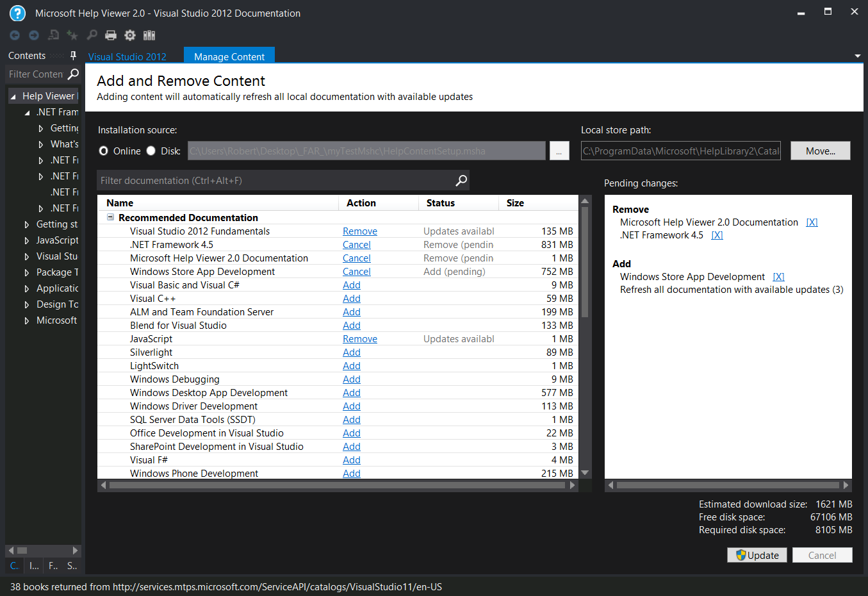Select the Manage Content tab

coord(229,56)
